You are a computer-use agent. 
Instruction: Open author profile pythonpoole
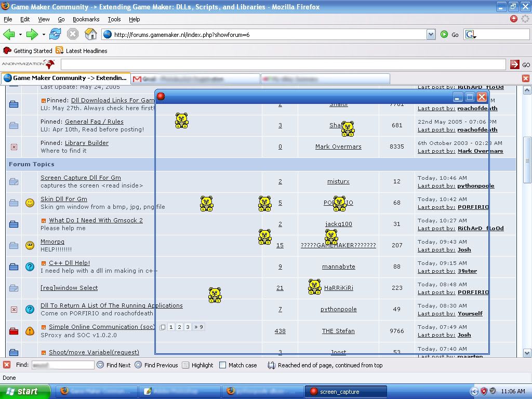coord(338,310)
